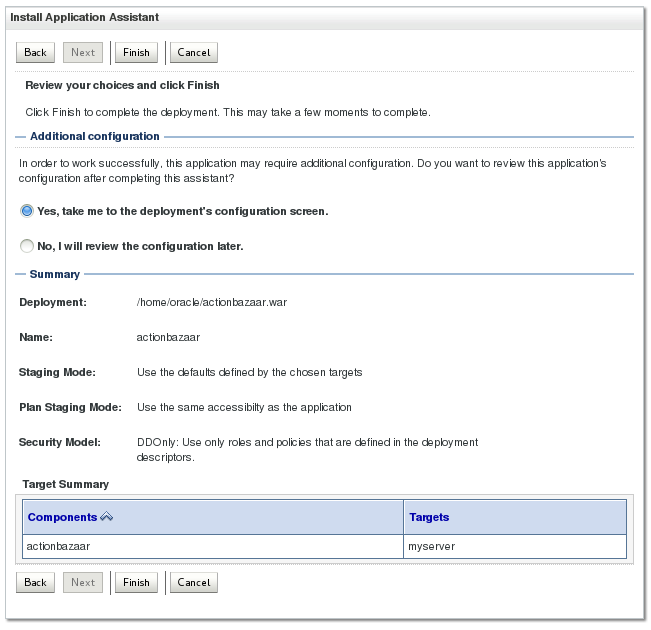Choose the 'No, I will review later' radio
The width and height of the screenshot is (651, 630).
pos(27,245)
